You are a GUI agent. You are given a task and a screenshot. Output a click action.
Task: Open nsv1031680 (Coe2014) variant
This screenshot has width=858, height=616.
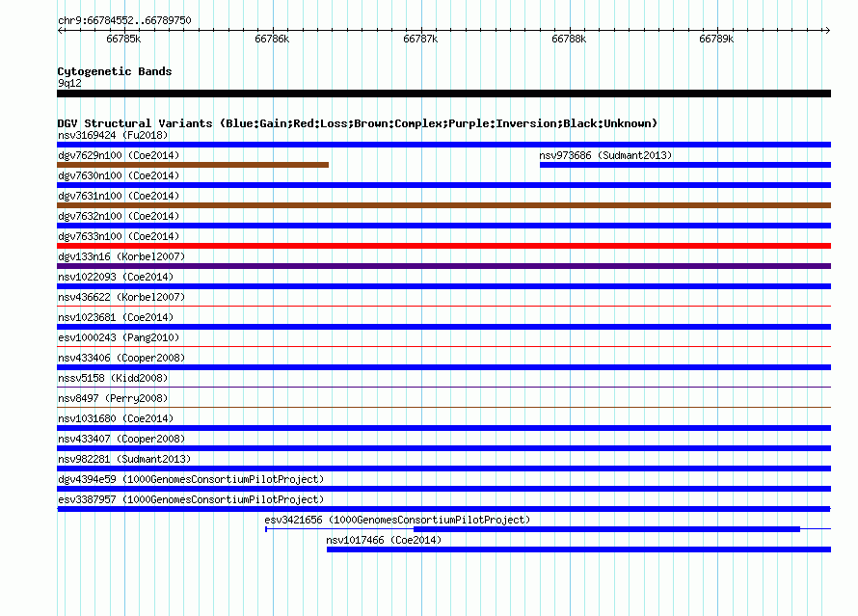coord(116,418)
